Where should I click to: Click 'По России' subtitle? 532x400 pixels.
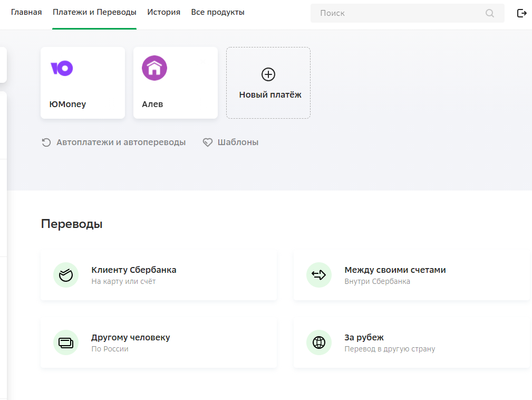point(110,349)
